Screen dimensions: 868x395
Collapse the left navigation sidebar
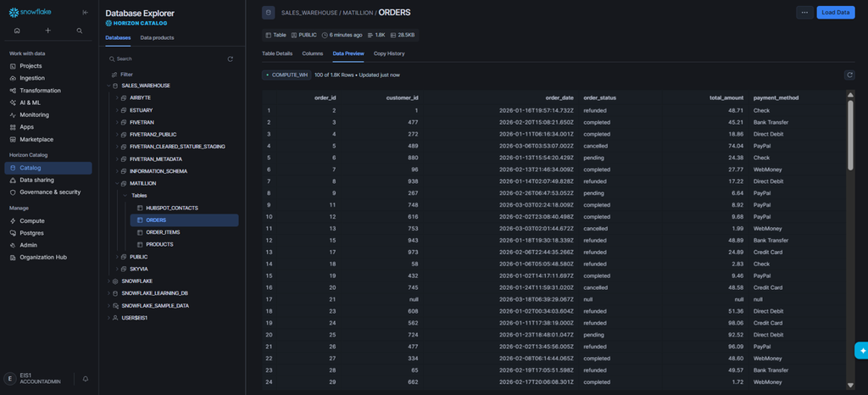tap(85, 12)
